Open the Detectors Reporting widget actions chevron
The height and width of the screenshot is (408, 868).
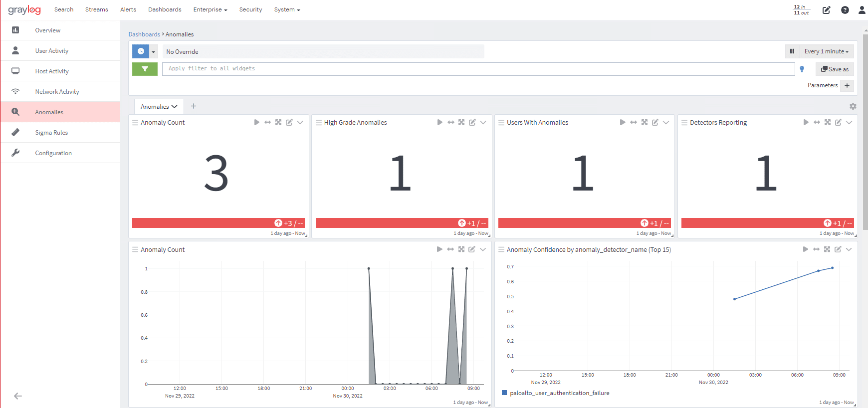(849, 122)
